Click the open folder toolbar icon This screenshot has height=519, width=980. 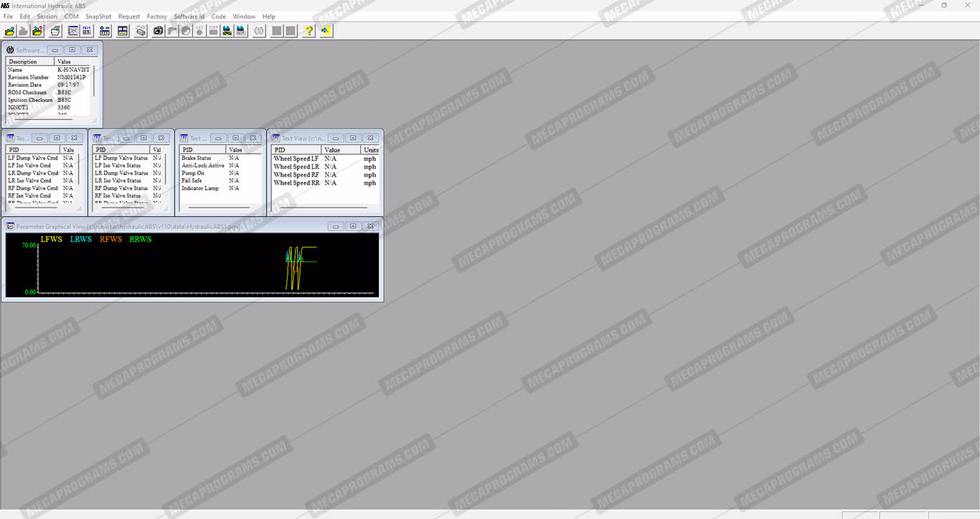tap(9, 31)
